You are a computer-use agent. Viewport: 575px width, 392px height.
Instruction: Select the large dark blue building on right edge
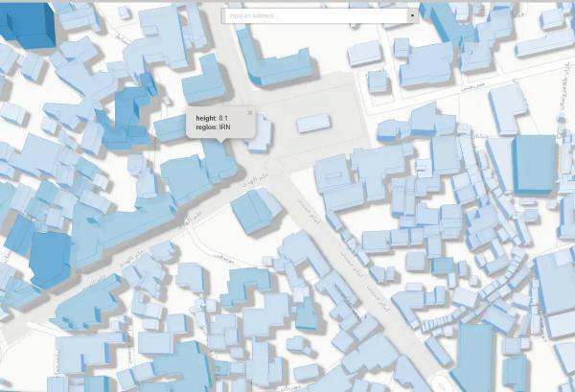pyautogui.click(x=534, y=163)
